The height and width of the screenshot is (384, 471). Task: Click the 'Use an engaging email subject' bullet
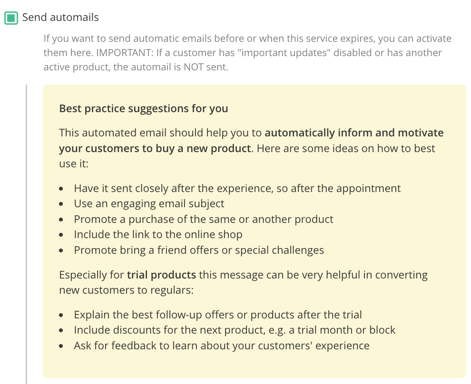pyautogui.click(x=149, y=204)
